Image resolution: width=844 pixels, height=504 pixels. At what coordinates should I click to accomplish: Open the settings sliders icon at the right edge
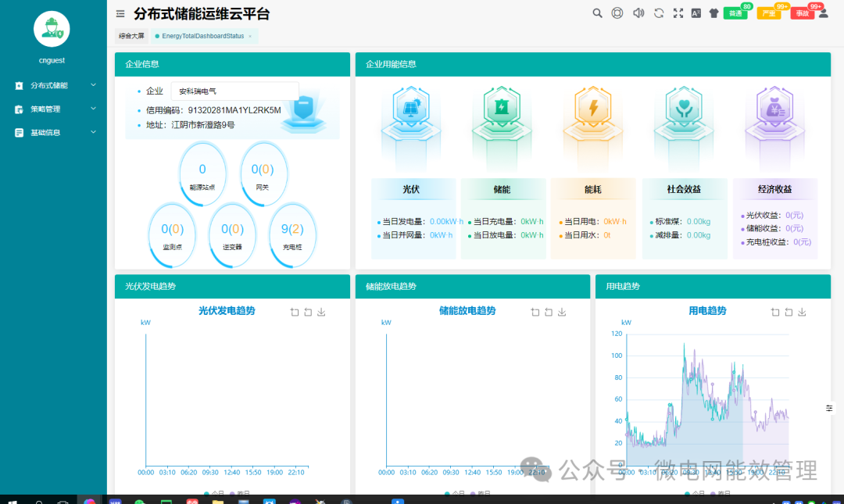pyautogui.click(x=829, y=408)
